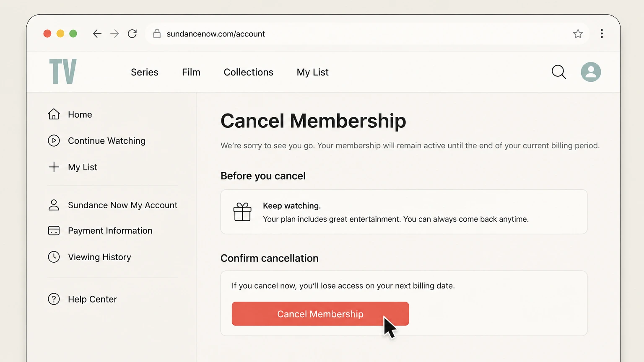Viewport: 644px width, 362px height.
Task: Open My List in top navigation
Action: (x=312, y=72)
